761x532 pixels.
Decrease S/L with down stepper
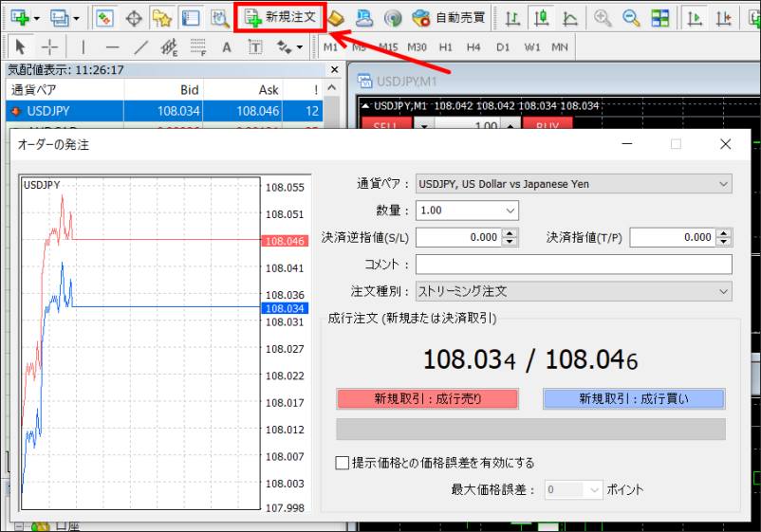tap(510, 242)
